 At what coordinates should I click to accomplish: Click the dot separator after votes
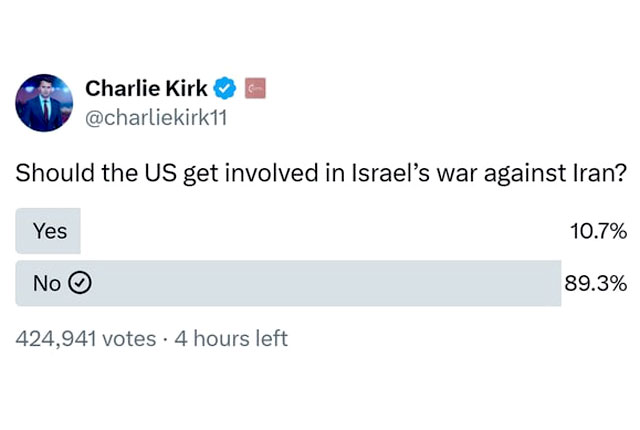(x=165, y=339)
